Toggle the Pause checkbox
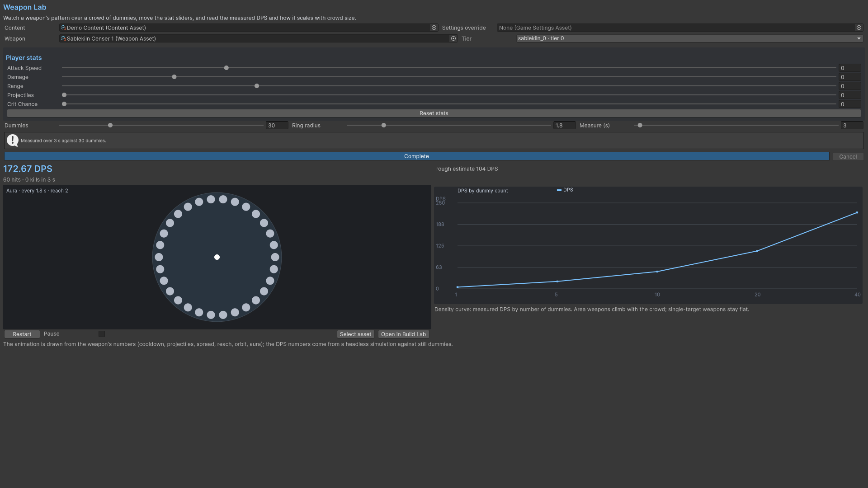868x488 pixels. (x=102, y=334)
